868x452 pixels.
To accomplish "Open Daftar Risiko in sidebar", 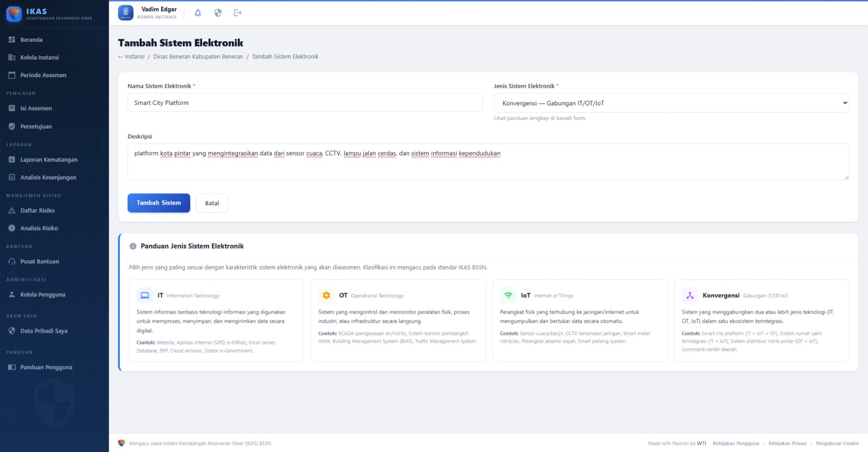I will [37, 211].
